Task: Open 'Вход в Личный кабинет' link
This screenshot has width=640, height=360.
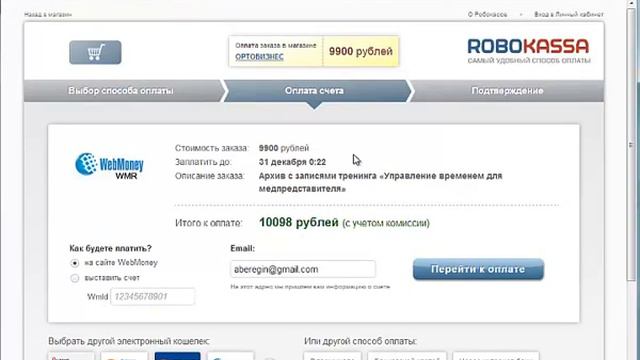Action: pos(569,14)
